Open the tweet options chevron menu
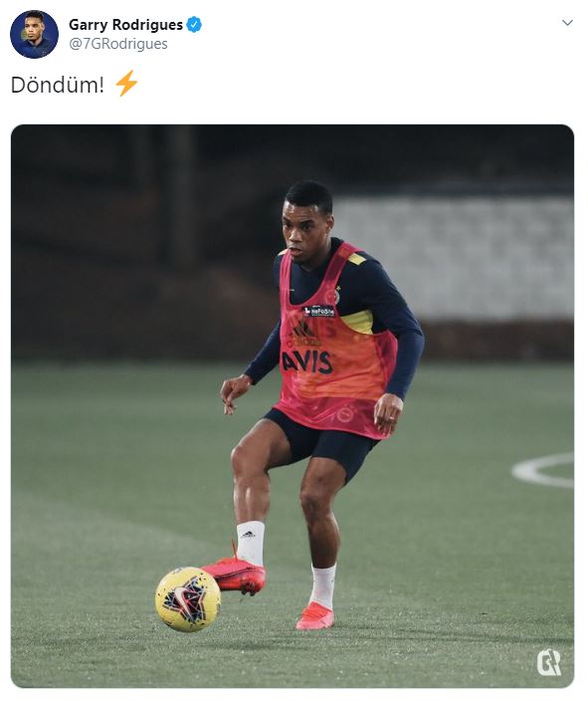The width and height of the screenshot is (588, 701). pos(567,23)
